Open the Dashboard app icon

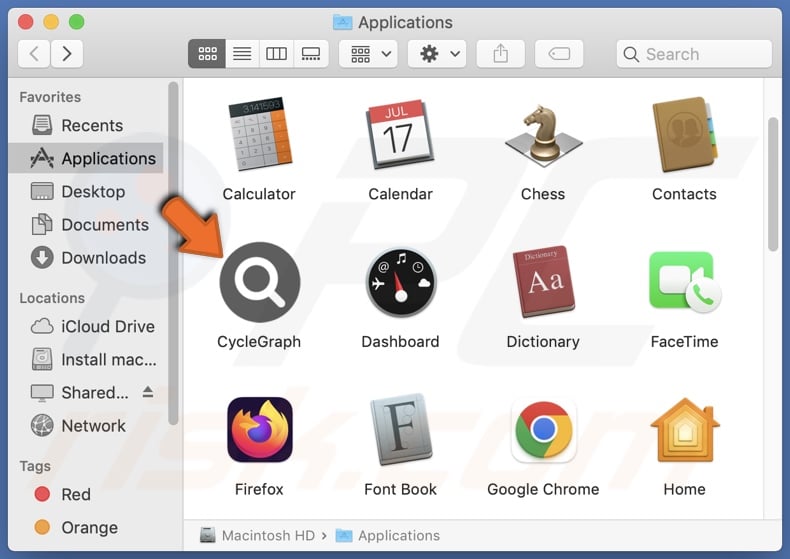pyautogui.click(x=401, y=283)
